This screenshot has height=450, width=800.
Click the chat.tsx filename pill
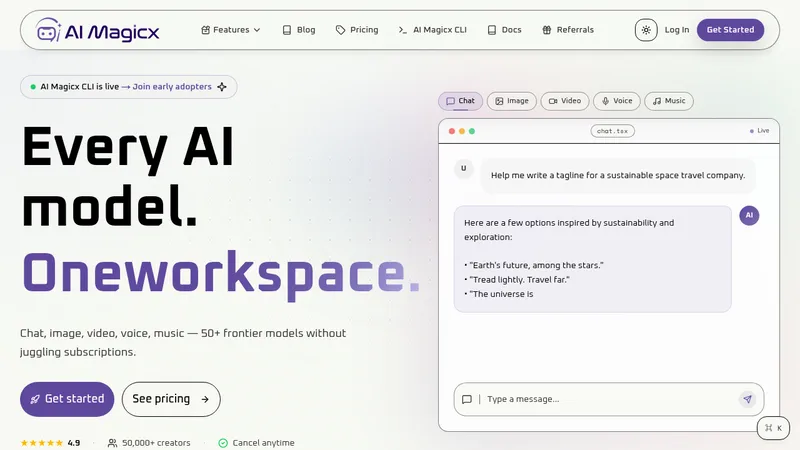[x=613, y=131]
